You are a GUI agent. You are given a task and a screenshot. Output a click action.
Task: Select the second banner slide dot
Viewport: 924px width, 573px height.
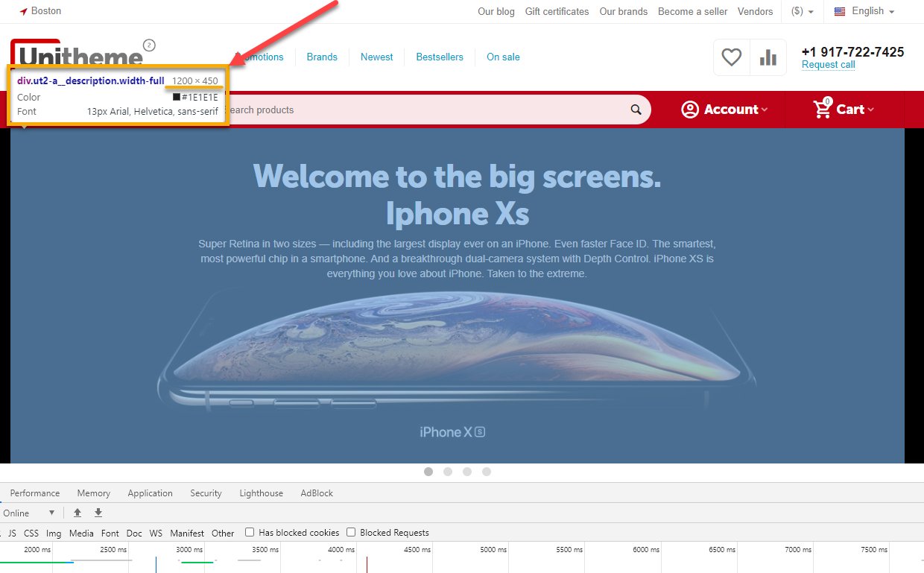[448, 472]
